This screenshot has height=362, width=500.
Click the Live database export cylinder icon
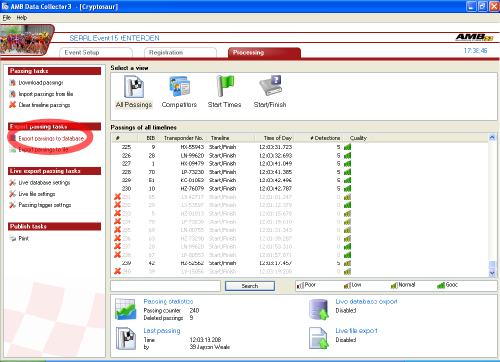tap(319, 309)
